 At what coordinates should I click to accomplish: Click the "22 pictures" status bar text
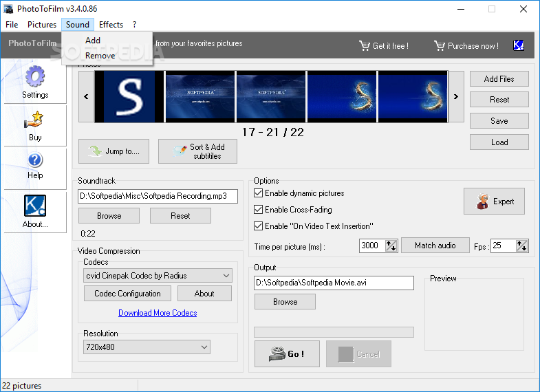[22, 386]
